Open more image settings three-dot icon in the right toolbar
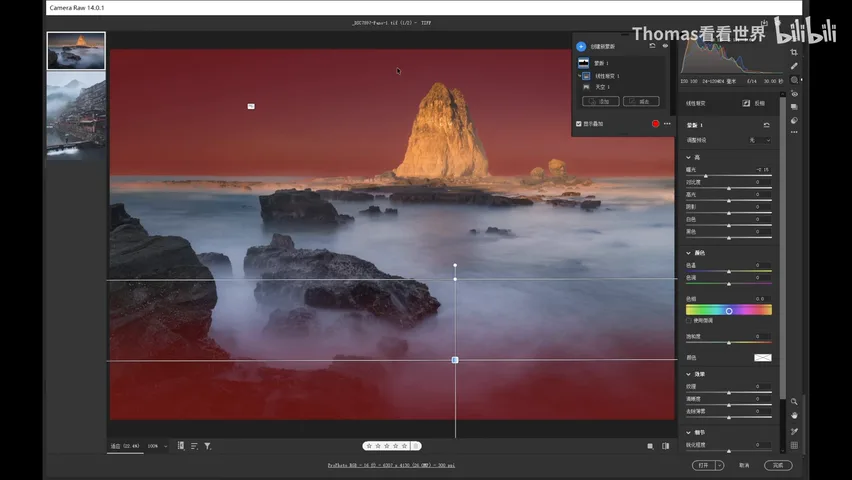This screenshot has width=852, height=480. [794, 132]
